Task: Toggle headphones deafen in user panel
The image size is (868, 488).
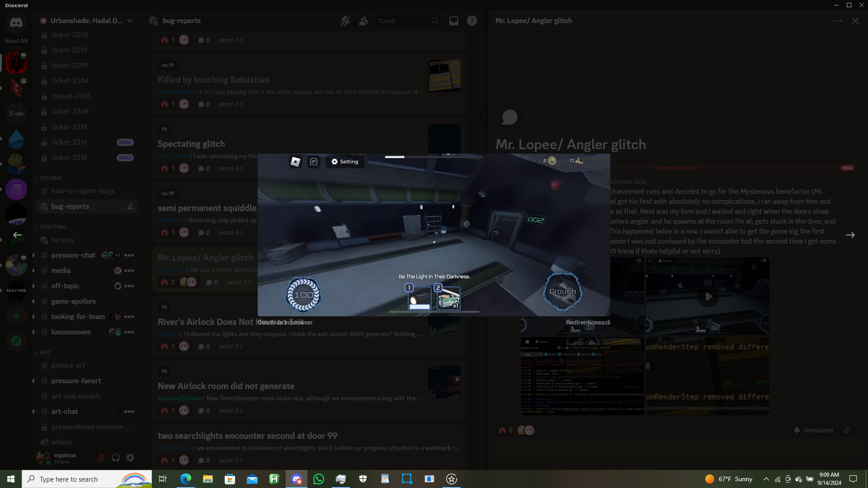Action: pos(116,458)
